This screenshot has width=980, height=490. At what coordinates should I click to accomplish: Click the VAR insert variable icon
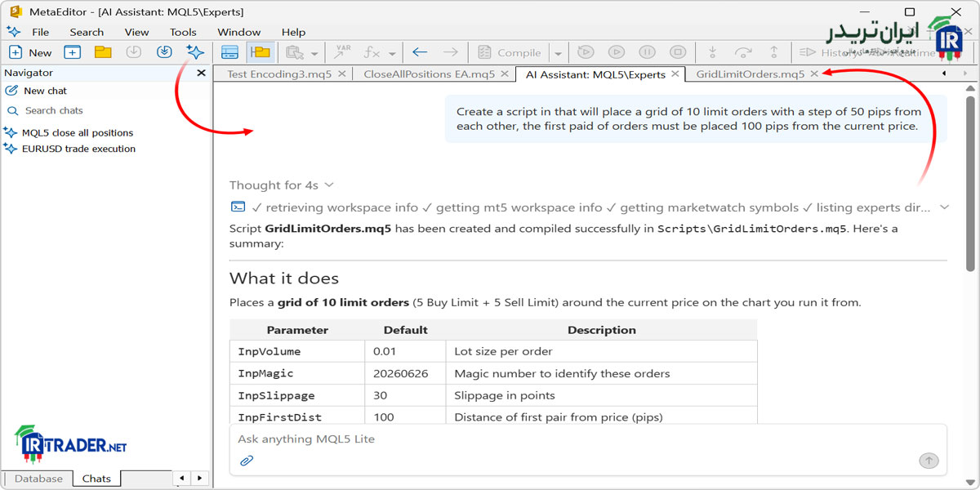342,52
